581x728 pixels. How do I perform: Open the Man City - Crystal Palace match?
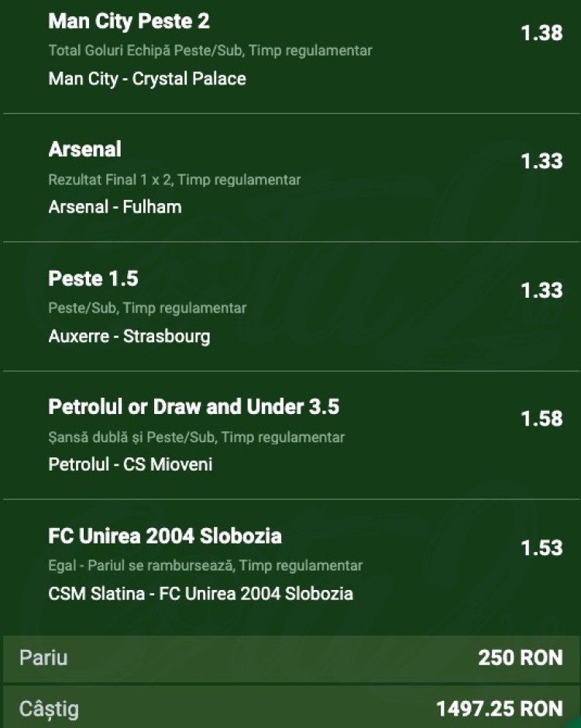(147, 78)
